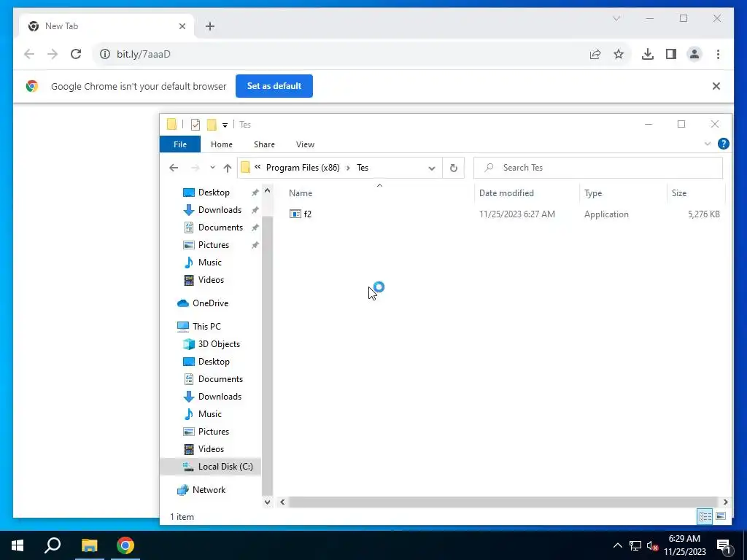Viewport: 747px width, 560px height.
Task: Open pinned Documents in Quick access
Action: 220,227
